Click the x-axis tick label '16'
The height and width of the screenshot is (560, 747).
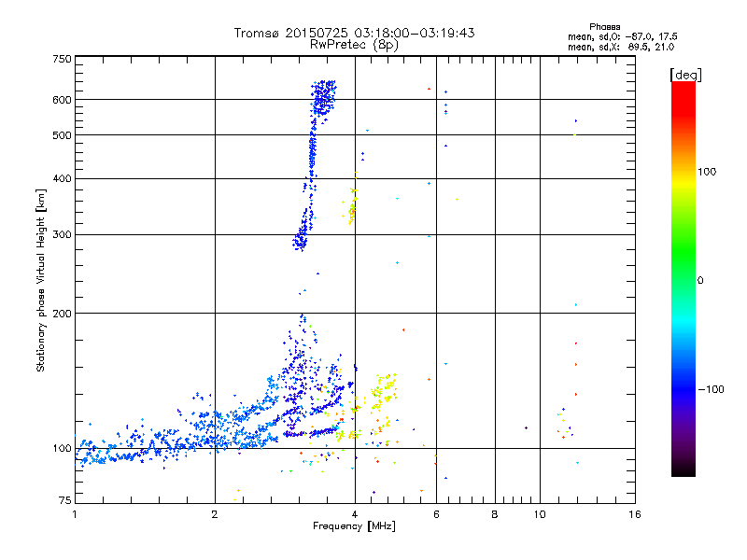pyautogui.click(x=635, y=514)
